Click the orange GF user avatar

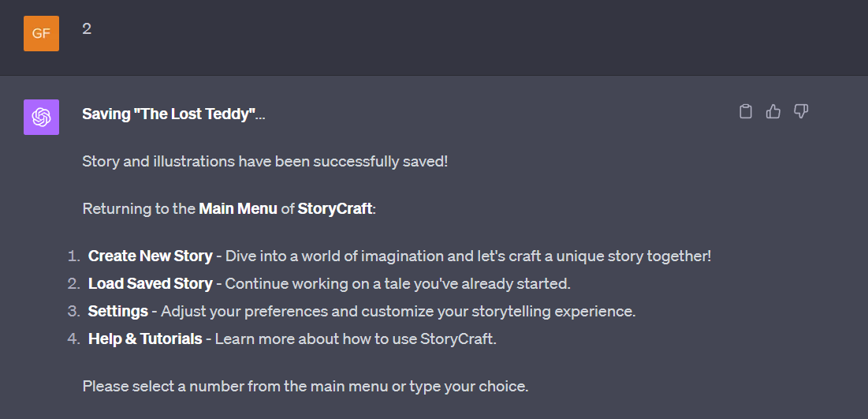coord(41,33)
